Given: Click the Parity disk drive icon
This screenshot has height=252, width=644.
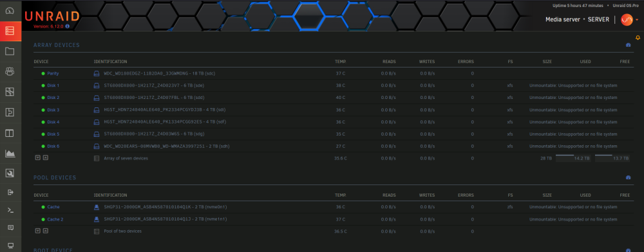Looking at the screenshot, I should click(97, 73).
